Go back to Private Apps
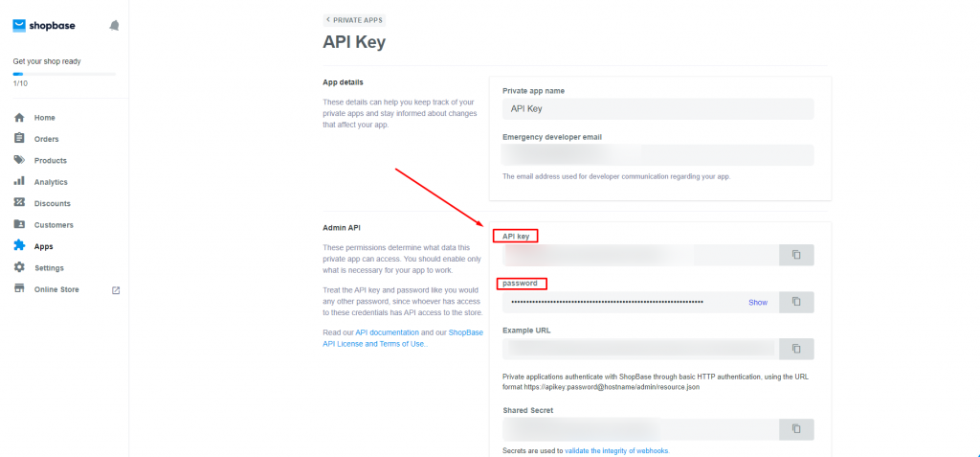Viewport: 980px width, 457px height. 354,20
